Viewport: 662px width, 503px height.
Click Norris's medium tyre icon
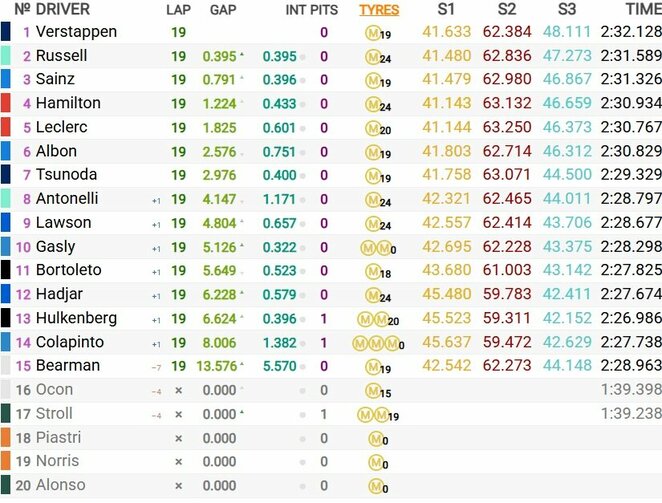pyautogui.click(x=374, y=462)
